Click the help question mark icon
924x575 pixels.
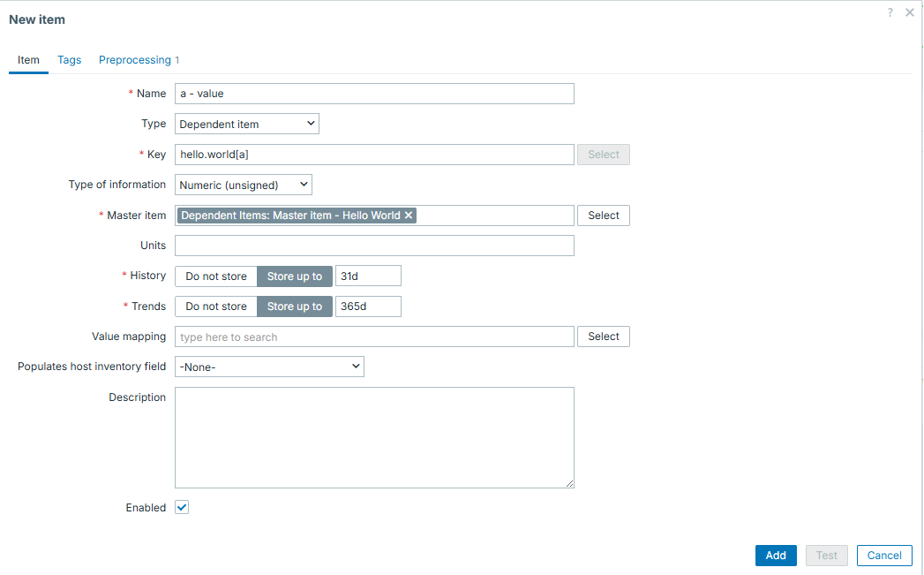(x=890, y=12)
